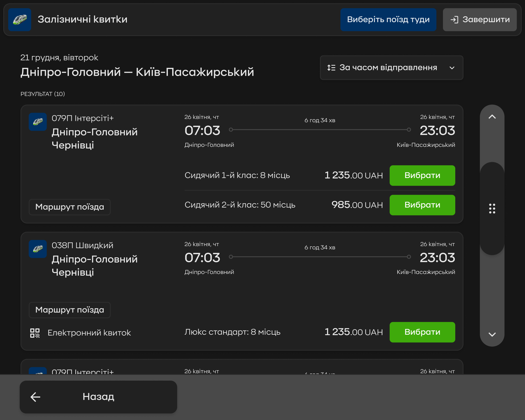
Task: Click the 079П Інтерсіті+ train name in first card
Action: (83, 118)
